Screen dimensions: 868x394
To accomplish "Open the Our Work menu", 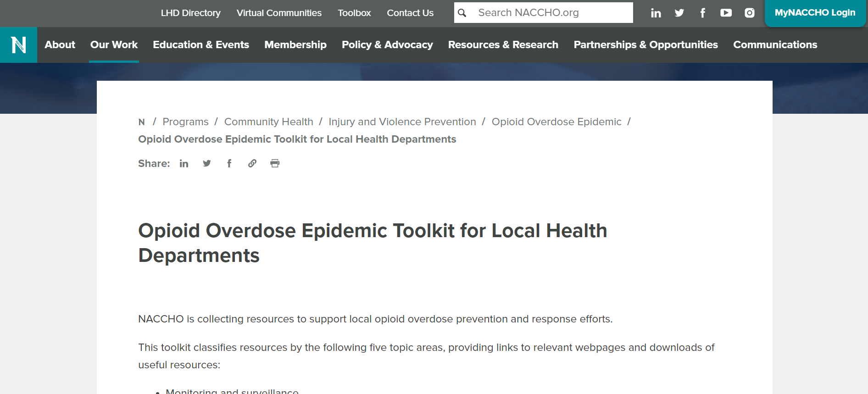I will tap(114, 45).
